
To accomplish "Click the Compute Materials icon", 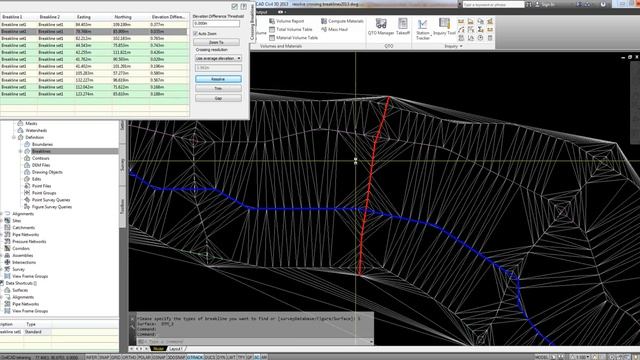I will coord(324,21).
